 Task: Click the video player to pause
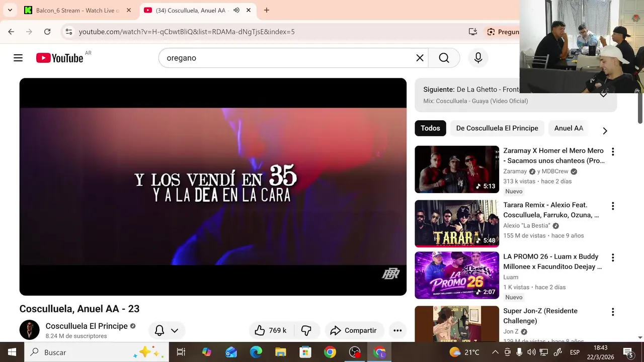[x=213, y=187]
